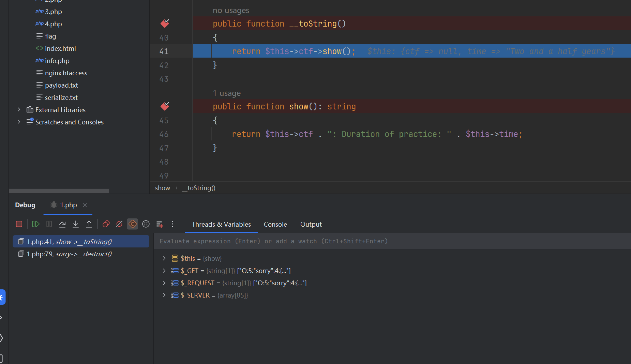Switch to the Console tab

tap(275, 224)
